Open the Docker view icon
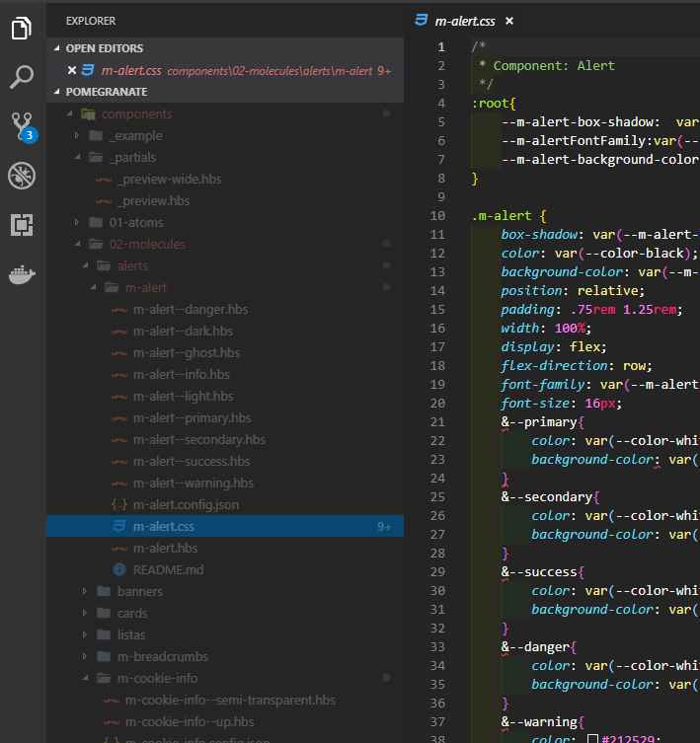 22,274
